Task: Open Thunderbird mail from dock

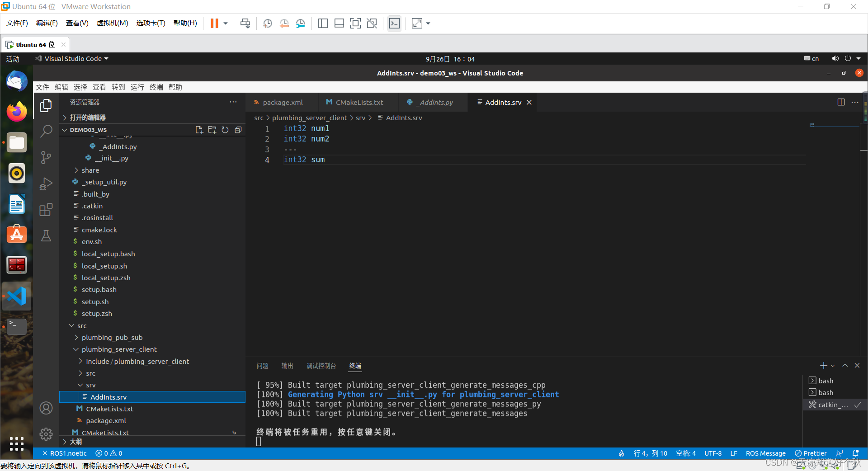Action: [17, 81]
